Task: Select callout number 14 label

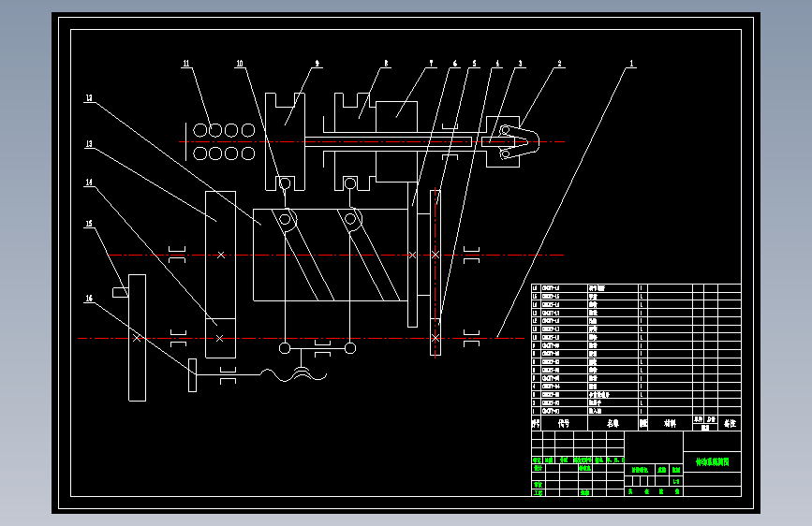Action: point(89,183)
